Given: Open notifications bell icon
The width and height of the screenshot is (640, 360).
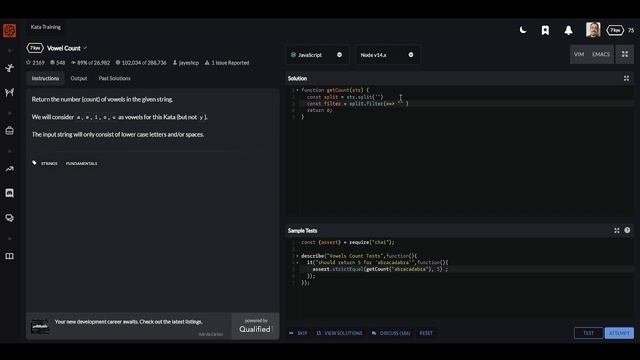Looking at the screenshot, I should pyautogui.click(x=568, y=30).
